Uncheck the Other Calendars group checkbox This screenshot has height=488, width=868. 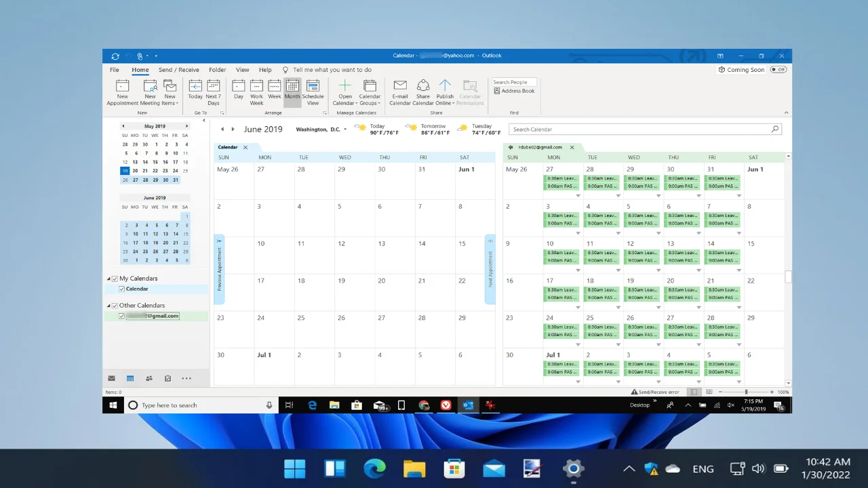pyautogui.click(x=115, y=306)
